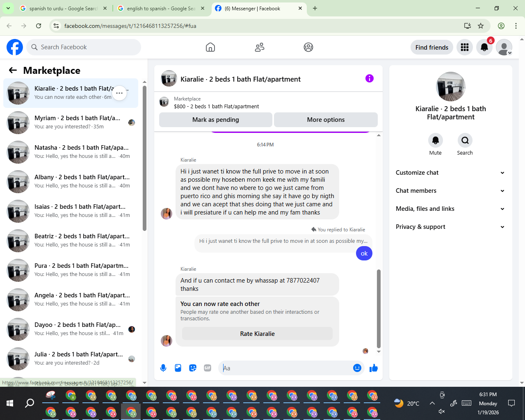Expand Customize chat section
Screen dimensions: 525x420
click(x=450, y=173)
